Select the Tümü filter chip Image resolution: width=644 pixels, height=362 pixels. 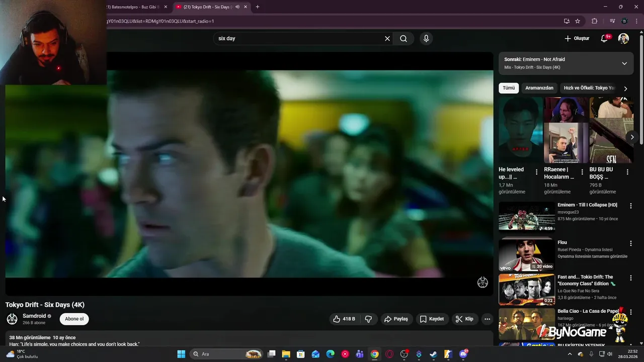[x=509, y=88]
